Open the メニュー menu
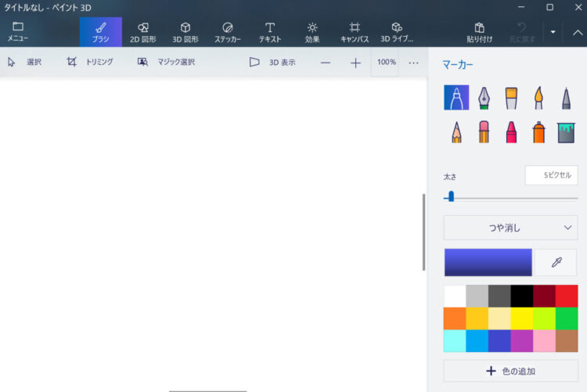The image size is (587, 392). (17, 32)
